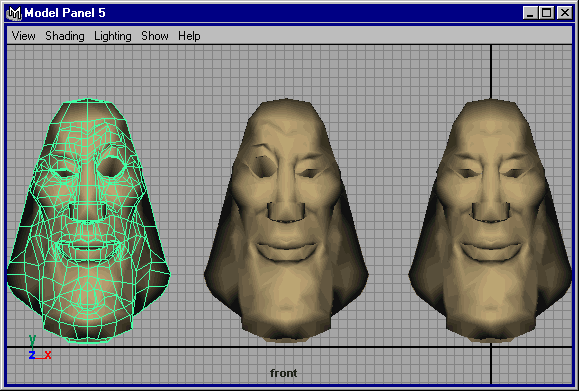Open the View menu
The height and width of the screenshot is (391, 579).
[24, 36]
